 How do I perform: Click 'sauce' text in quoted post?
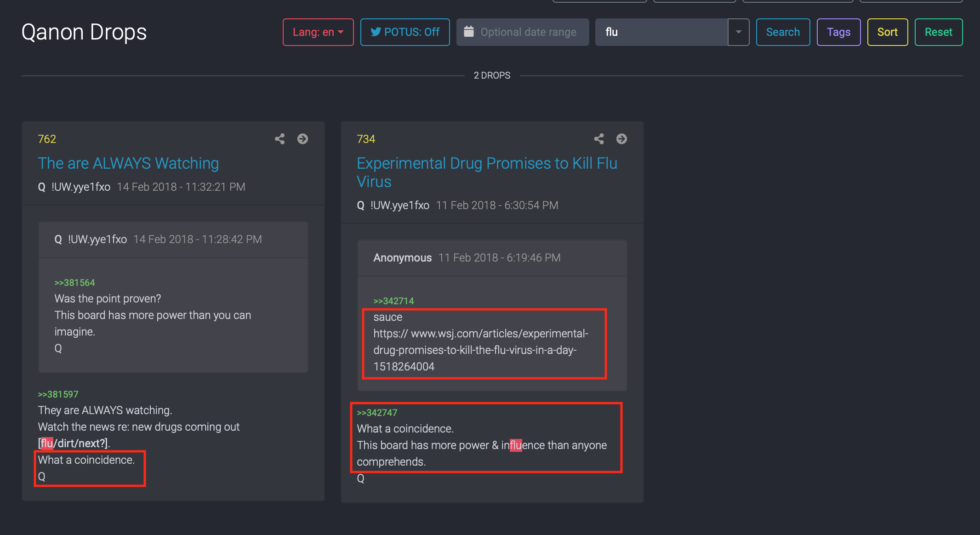(387, 317)
